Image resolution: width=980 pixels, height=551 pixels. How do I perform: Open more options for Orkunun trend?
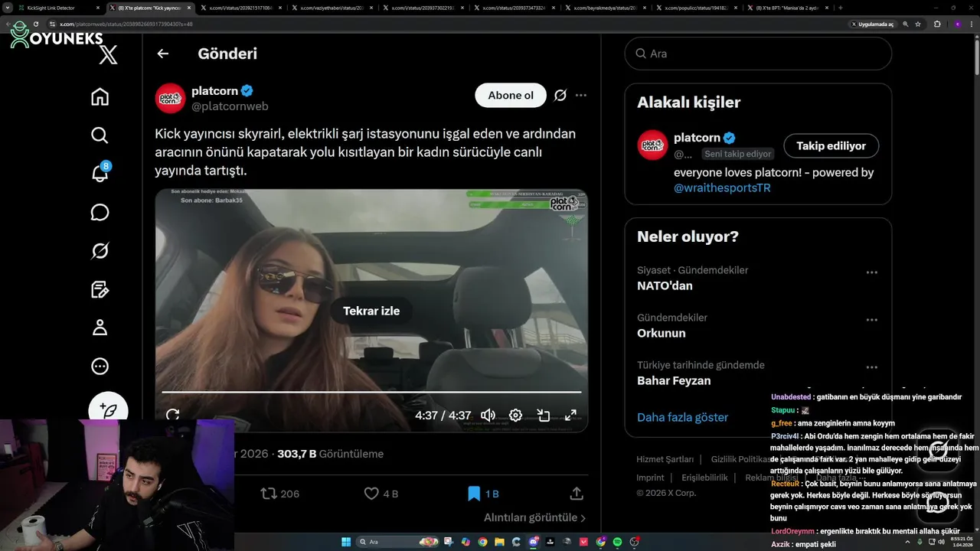point(871,320)
